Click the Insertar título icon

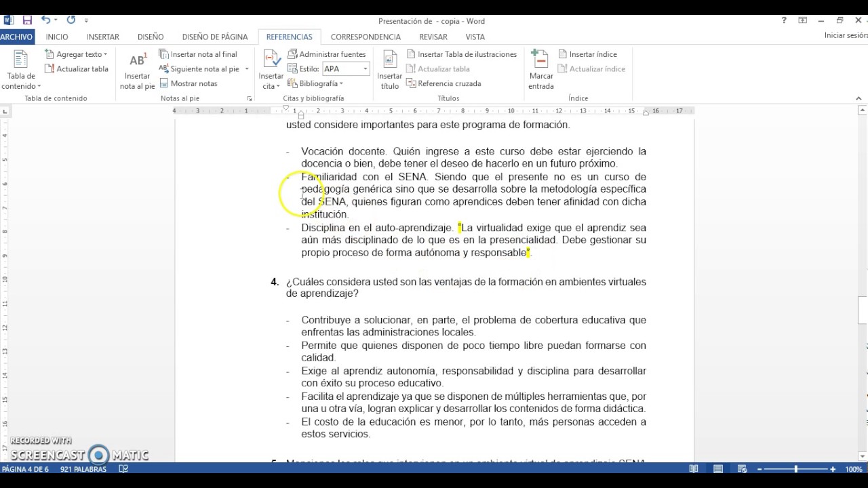pyautogui.click(x=390, y=70)
